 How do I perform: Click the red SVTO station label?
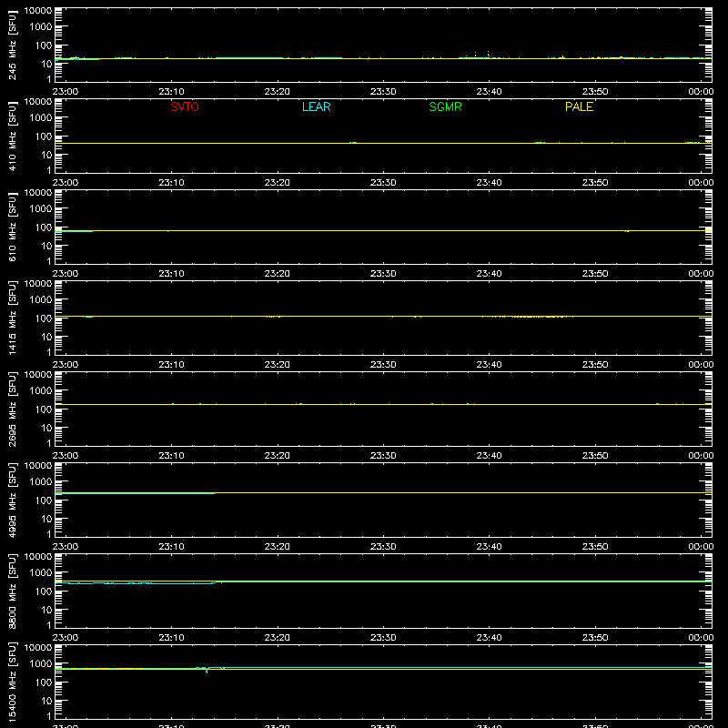185,106
